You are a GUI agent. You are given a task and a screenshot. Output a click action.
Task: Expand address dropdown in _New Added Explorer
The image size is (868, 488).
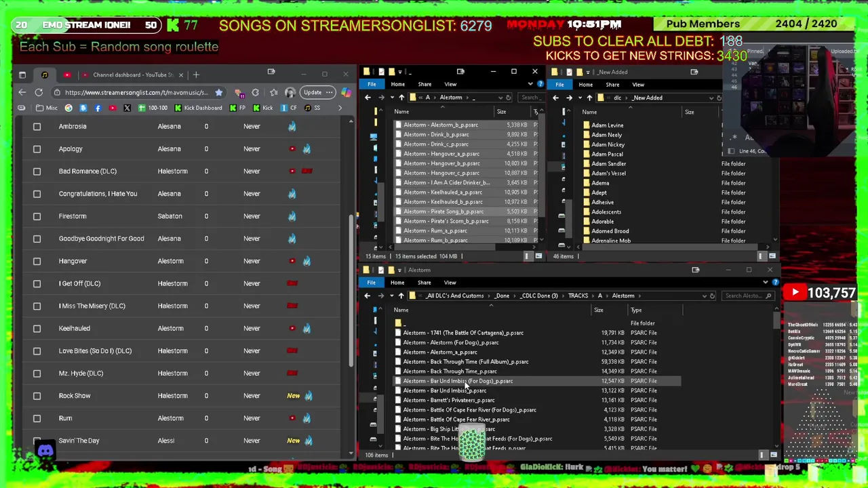pyautogui.click(x=711, y=98)
